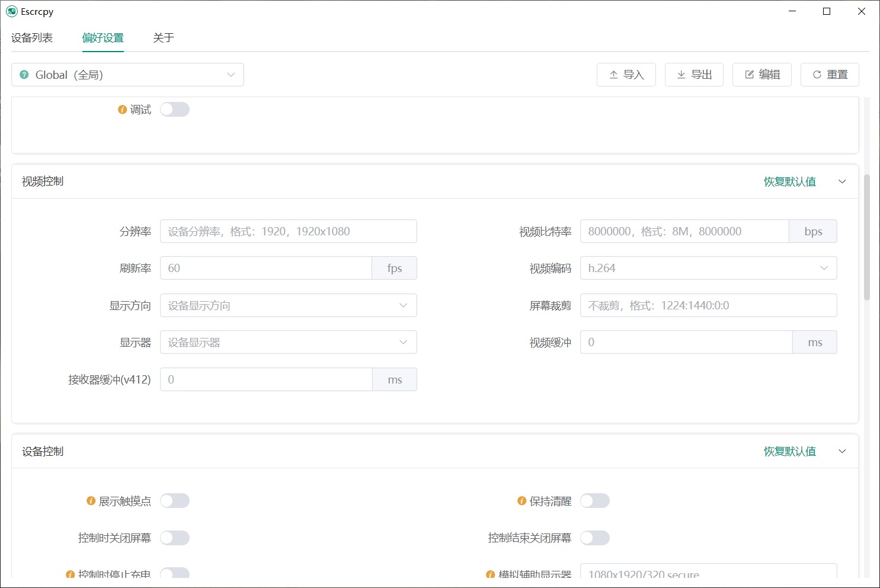880x588 pixels.
Task: Click the info icon beside 保持清醒
Action: [x=521, y=501]
